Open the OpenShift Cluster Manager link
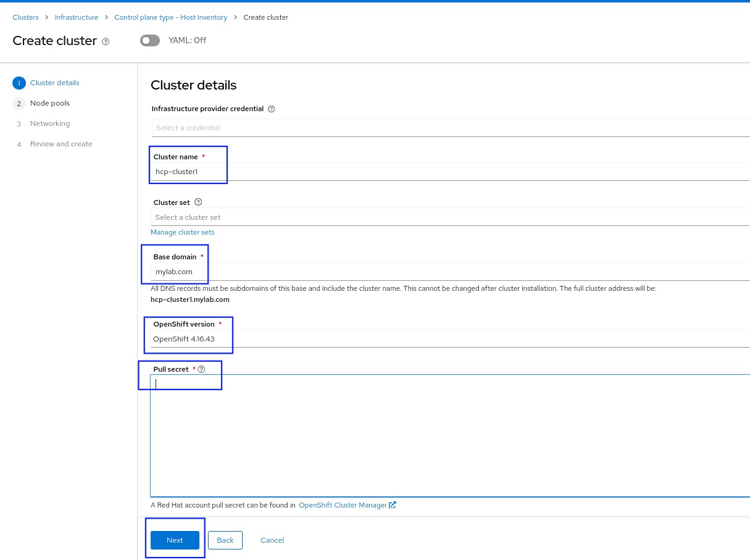Image resolution: width=750 pixels, height=560 pixels. 343,505
